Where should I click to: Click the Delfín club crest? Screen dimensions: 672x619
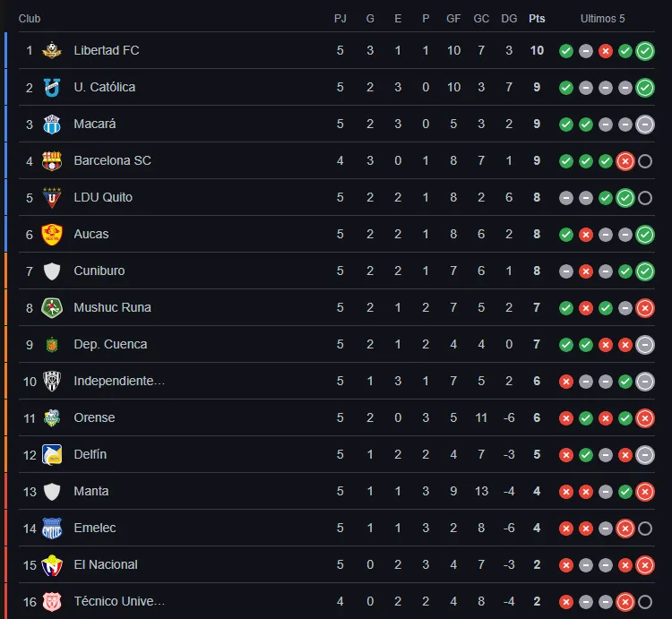coord(52,454)
